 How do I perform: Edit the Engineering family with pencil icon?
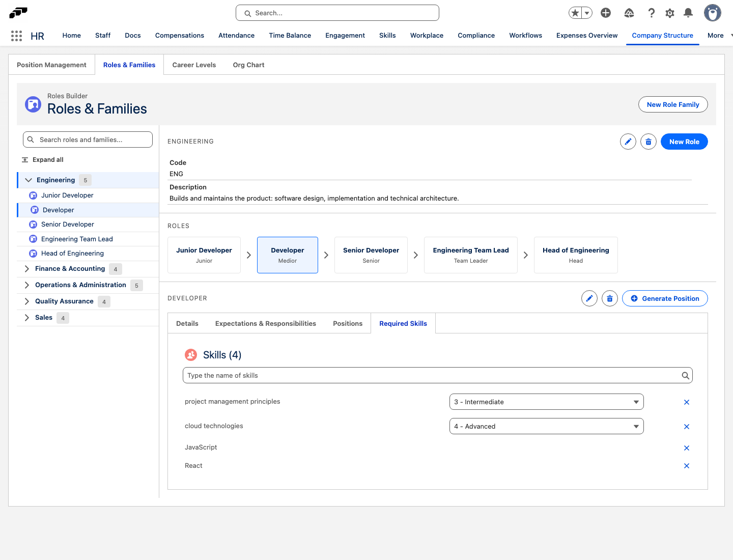click(x=628, y=142)
